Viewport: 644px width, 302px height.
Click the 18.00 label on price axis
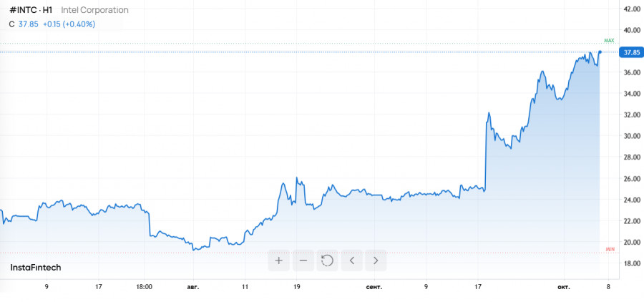631,264
